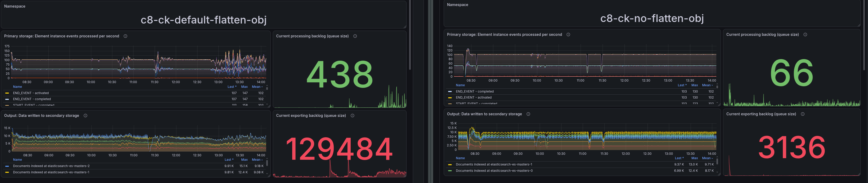Toggle END_EVENT - activated series in left legend
Viewport: 868px width, 183px height.
coord(31,93)
